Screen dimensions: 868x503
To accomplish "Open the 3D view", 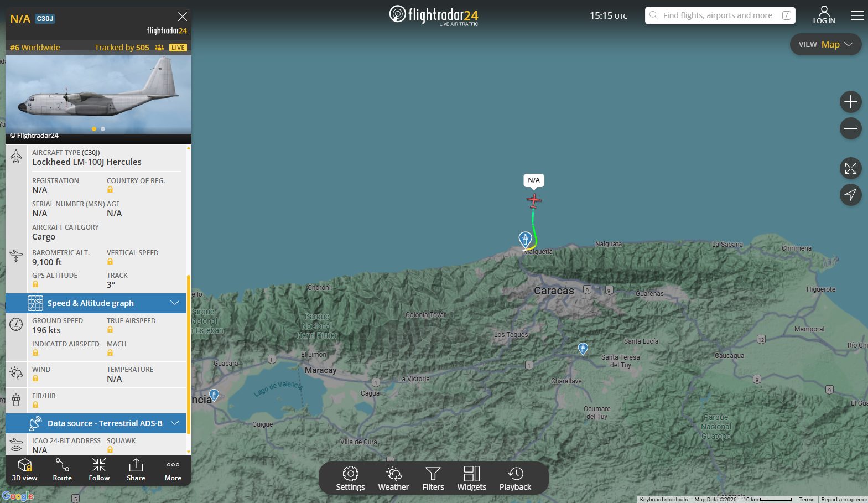I will 25,470.
